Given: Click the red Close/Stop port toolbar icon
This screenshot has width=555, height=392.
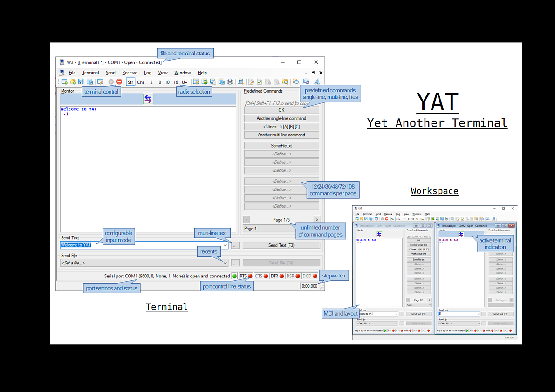Looking at the screenshot, I should coord(119,82).
